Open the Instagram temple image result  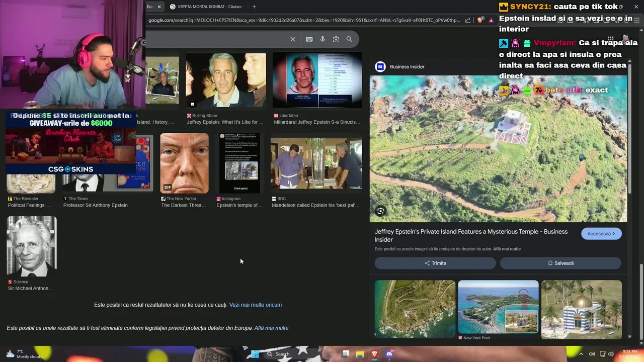point(239,163)
